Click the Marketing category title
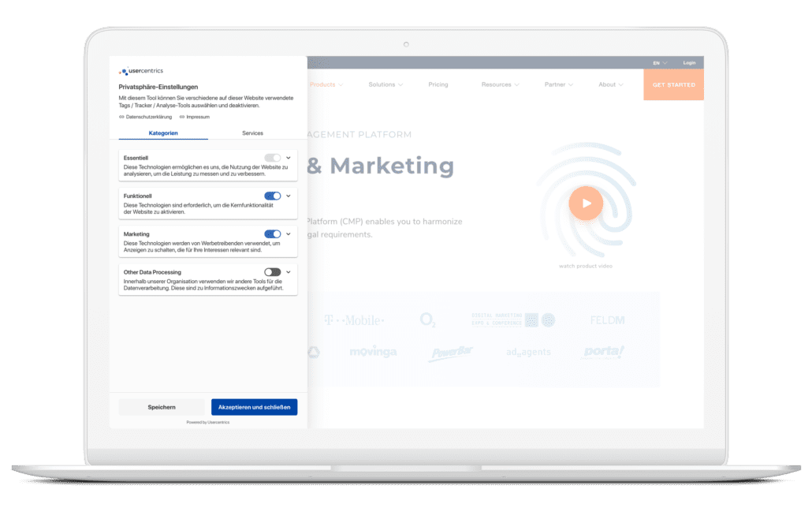The image size is (812, 508). (x=136, y=234)
